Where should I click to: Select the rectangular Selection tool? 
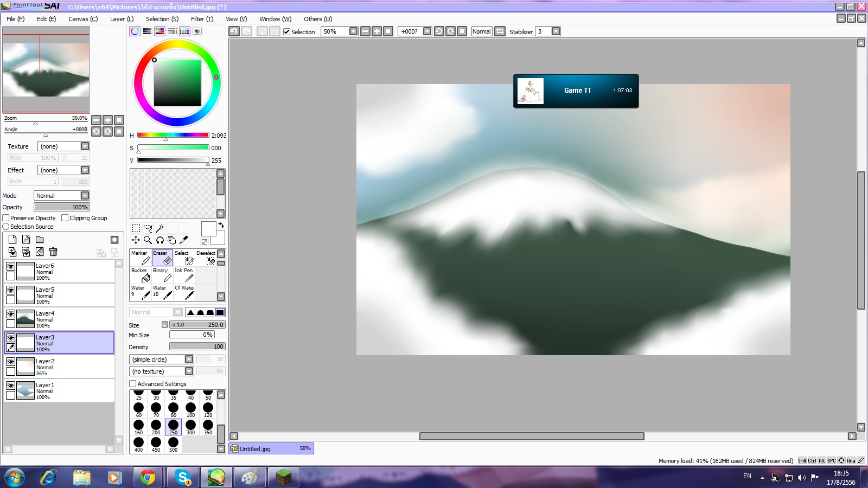[136, 228]
